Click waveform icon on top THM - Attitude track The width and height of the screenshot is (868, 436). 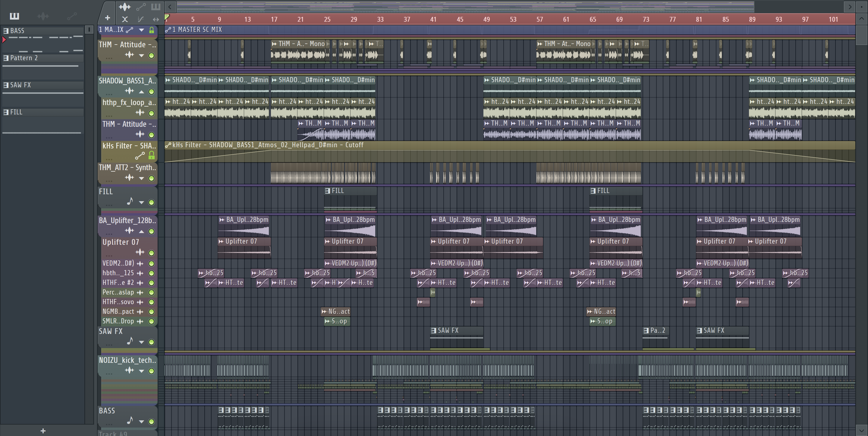(x=129, y=55)
